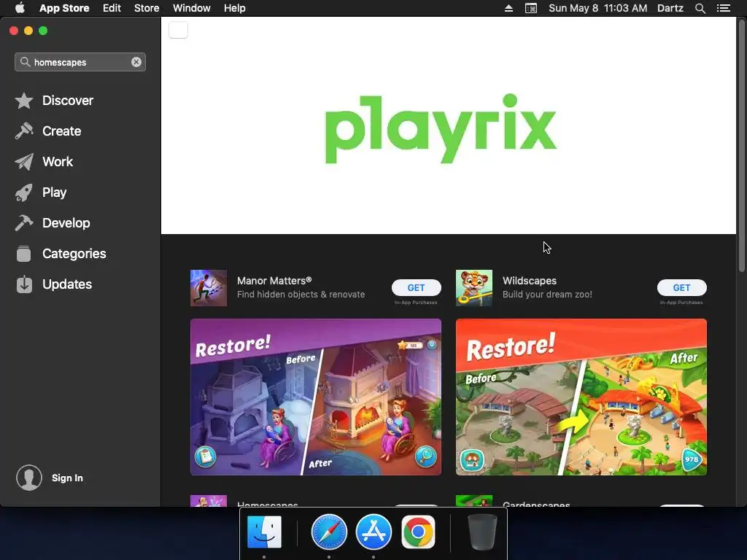Open the Categories icon in sidebar

click(x=24, y=253)
